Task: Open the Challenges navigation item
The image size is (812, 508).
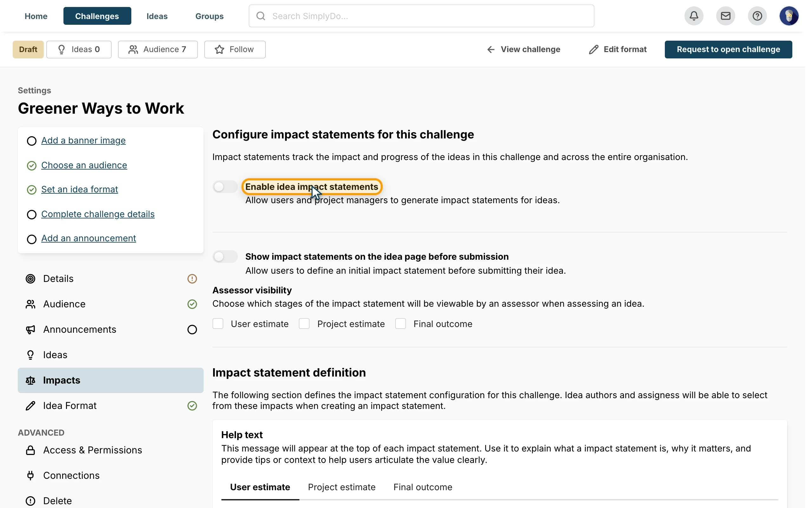Action: [x=97, y=16]
